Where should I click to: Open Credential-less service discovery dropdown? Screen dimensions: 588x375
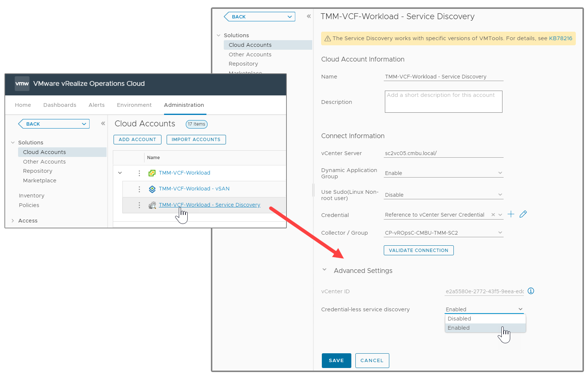[x=484, y=309]
